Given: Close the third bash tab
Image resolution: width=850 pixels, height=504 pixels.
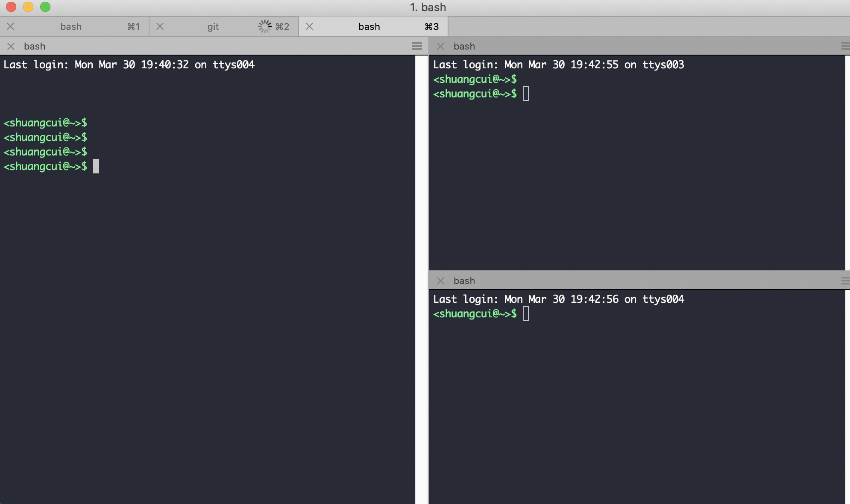Looking at the screenshot, I should point(310,26).
